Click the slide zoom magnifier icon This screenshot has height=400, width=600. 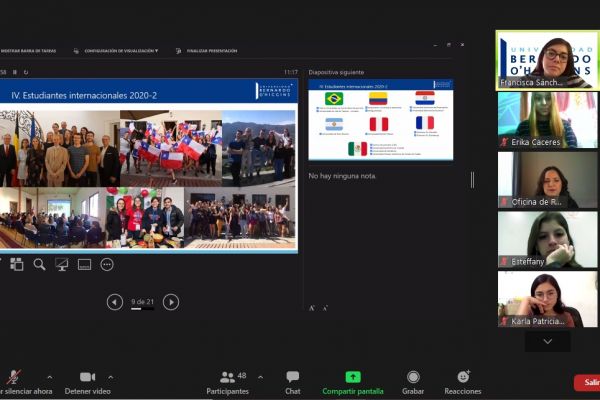pyautogui.click(x=39, y=265)
